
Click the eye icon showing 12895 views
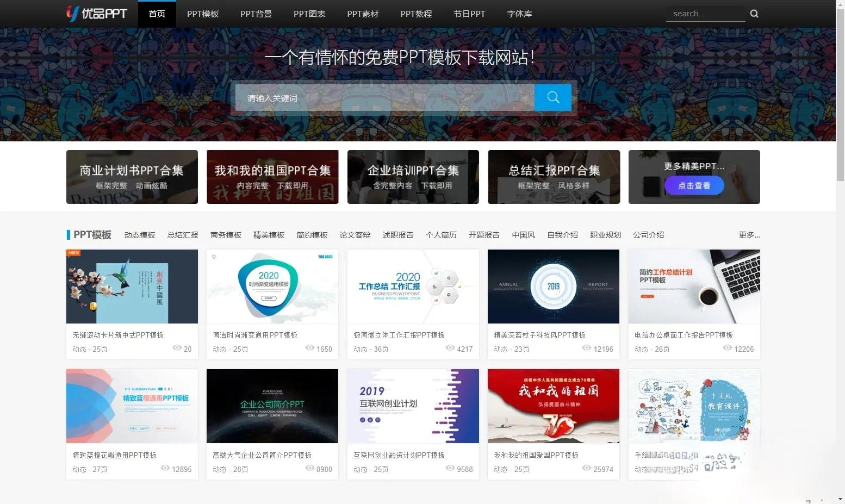click(x=165, y=468)
